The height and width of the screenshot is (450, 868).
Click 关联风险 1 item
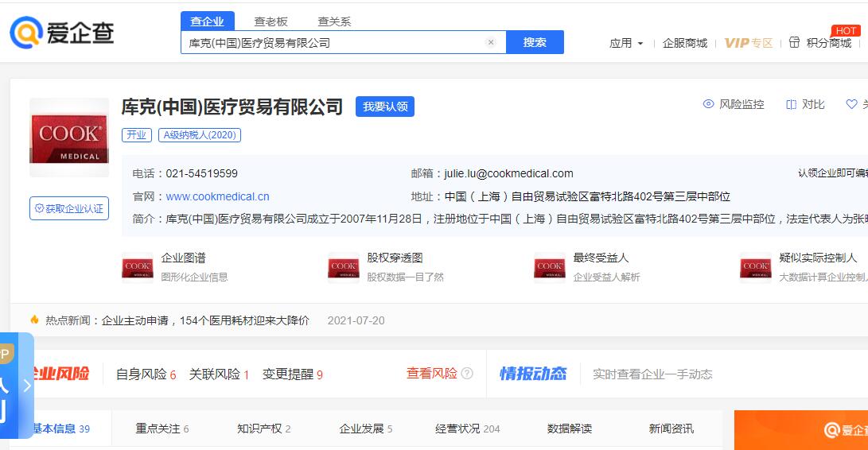(x=220, y=374)
